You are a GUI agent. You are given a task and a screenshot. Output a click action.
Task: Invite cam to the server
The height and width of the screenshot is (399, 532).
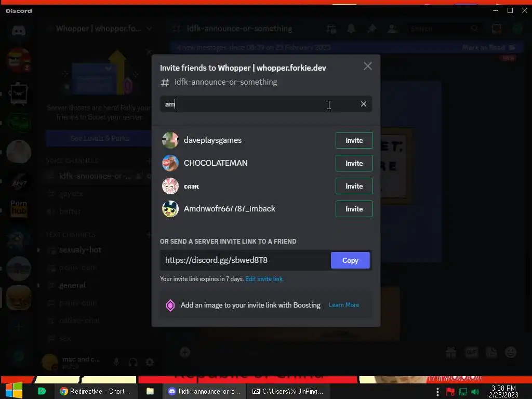tap(354, 186)
